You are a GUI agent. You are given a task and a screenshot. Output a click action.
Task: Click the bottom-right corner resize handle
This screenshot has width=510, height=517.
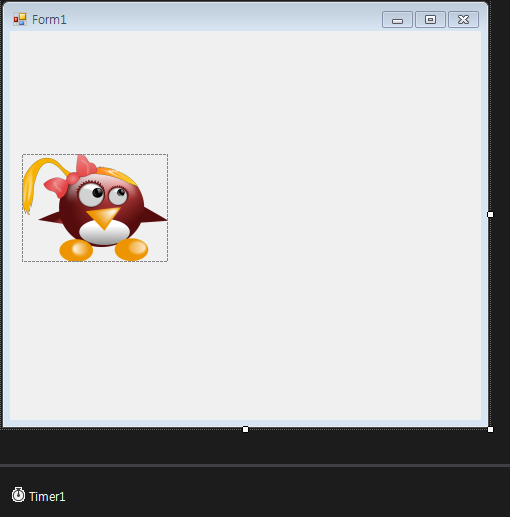[x=490, y=429]
